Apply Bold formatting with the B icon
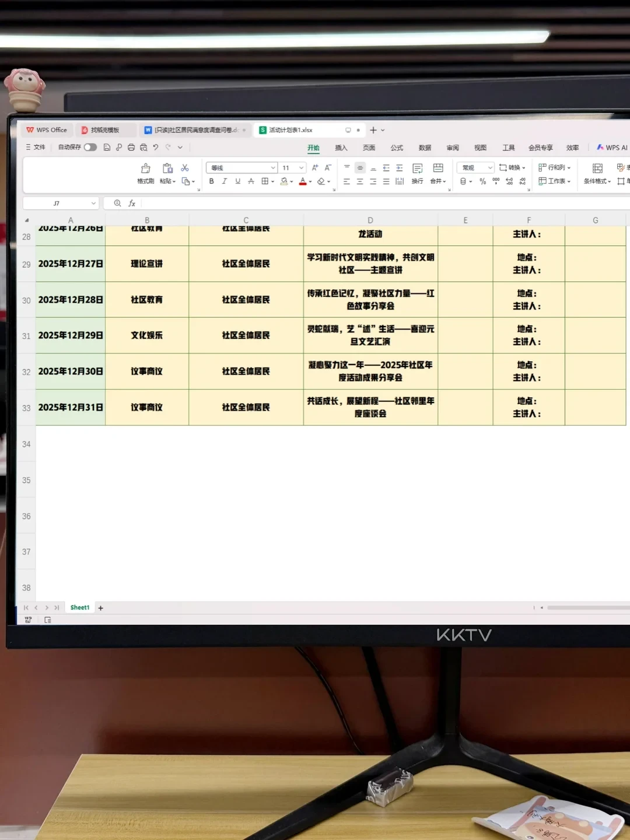 coord(211,181)
